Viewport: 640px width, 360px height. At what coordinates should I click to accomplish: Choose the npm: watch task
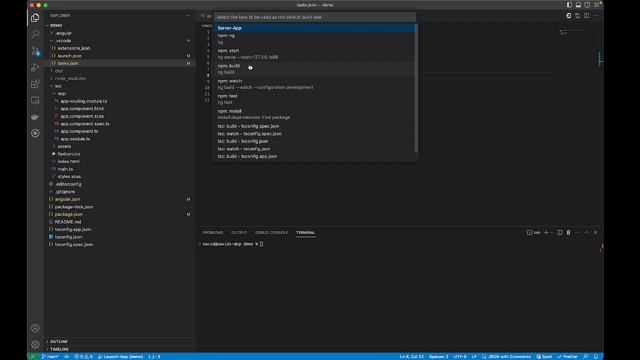314,84
